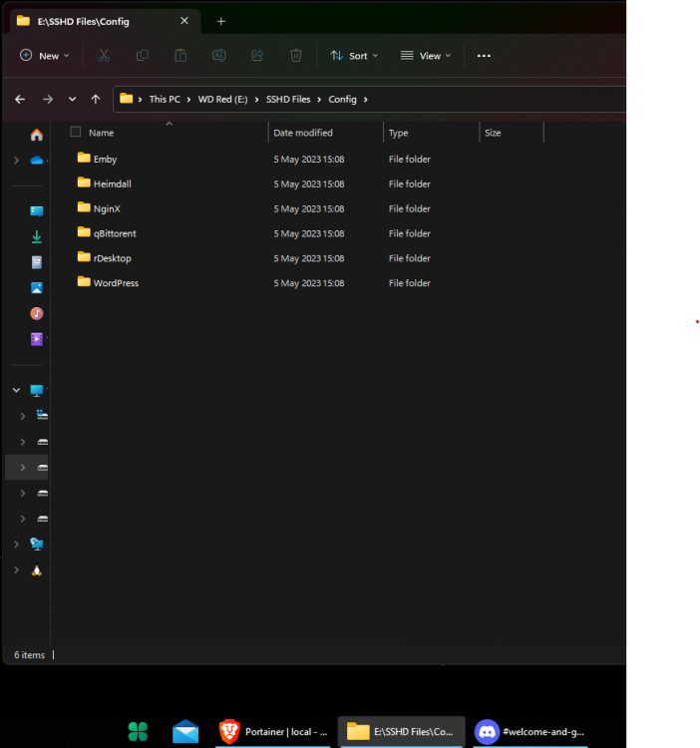Toggle the select-all checkbox beside Name
700x748 pixels.
(75, 132)
